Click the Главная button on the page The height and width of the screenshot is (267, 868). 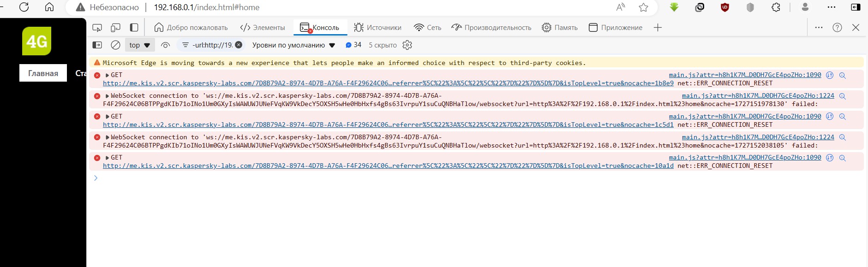pos(43,73)
